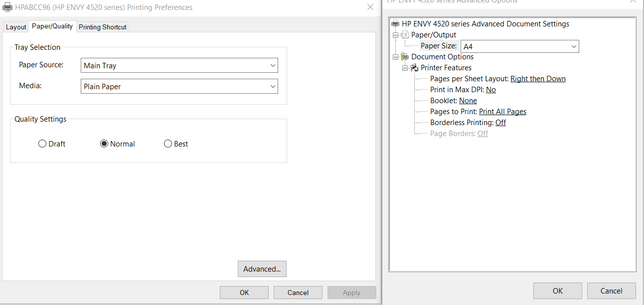Screen dimensions: 644x305
Task: Collapse the Printer Features tree node
Action: [x=405, y=68]
